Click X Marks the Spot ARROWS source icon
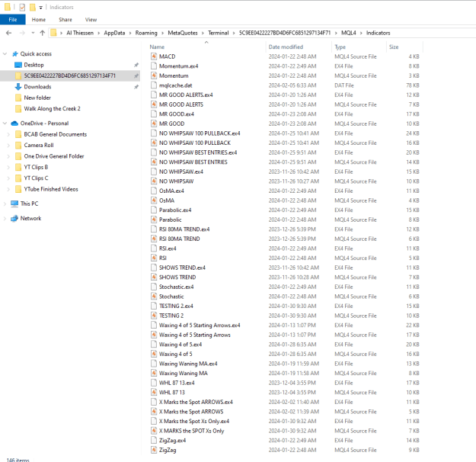 click(154, 412)
